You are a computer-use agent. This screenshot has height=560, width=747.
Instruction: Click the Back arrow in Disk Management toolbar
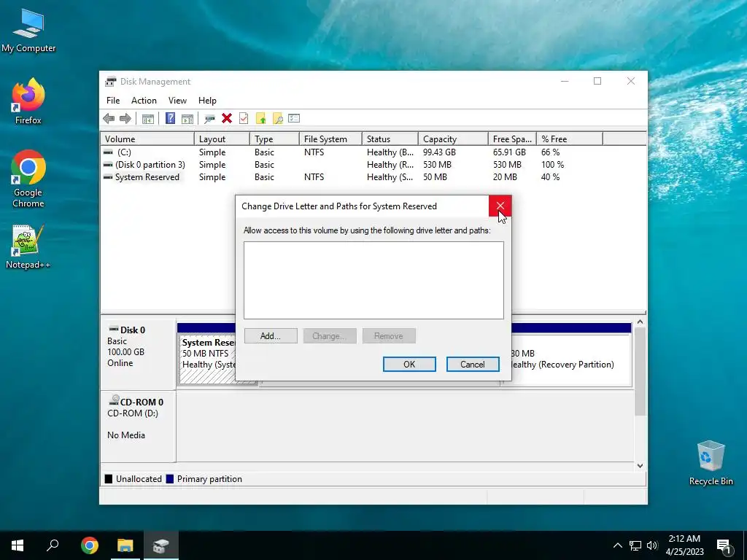tap(109, 119)
